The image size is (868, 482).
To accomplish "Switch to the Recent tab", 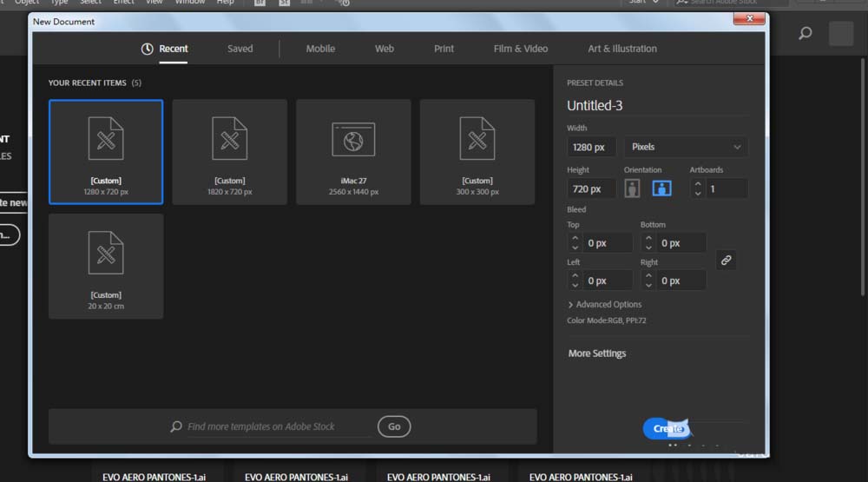I will [x=174, y=49].
